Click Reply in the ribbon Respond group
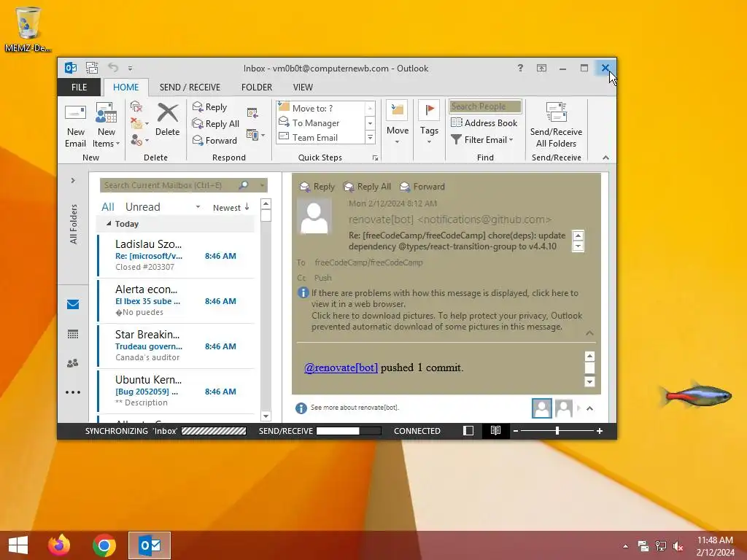 (209, 107)
